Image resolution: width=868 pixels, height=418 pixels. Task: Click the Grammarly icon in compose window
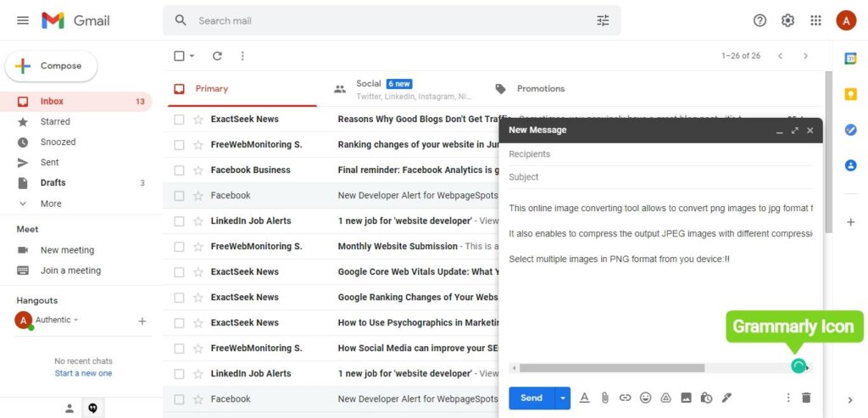pos(798,366)
